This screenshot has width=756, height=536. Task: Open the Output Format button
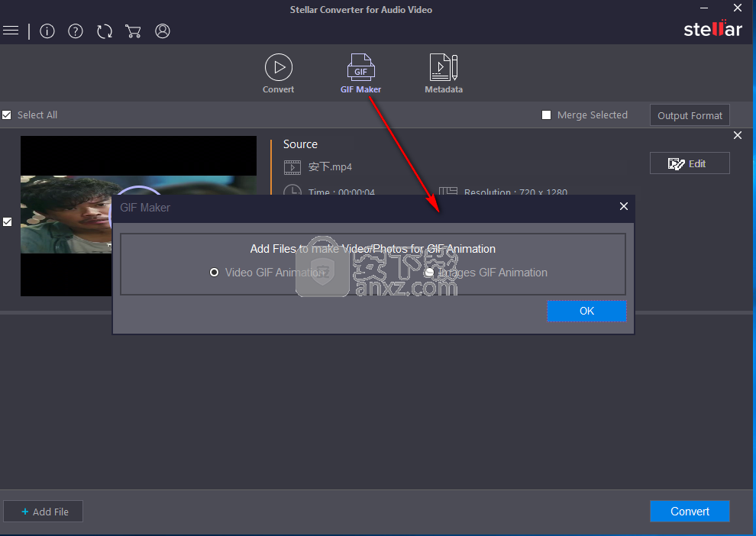pos(690,115)
